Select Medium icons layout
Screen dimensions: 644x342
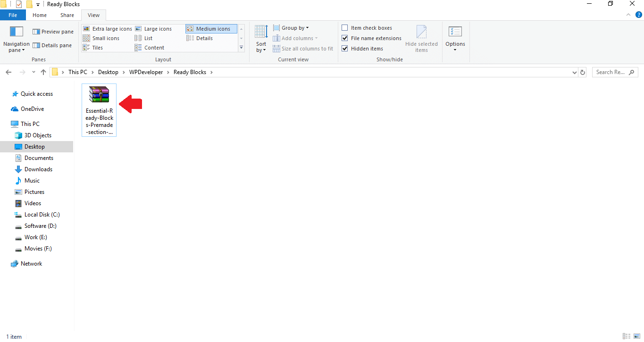pyautogui.click(x=211, y=29)
